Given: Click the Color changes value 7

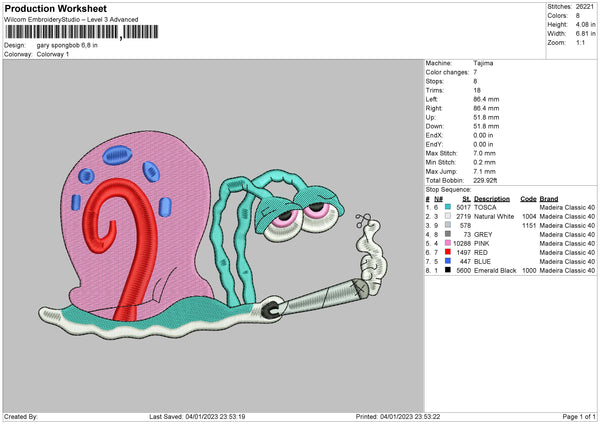Looking at the screenshot, I should [475, 72].
